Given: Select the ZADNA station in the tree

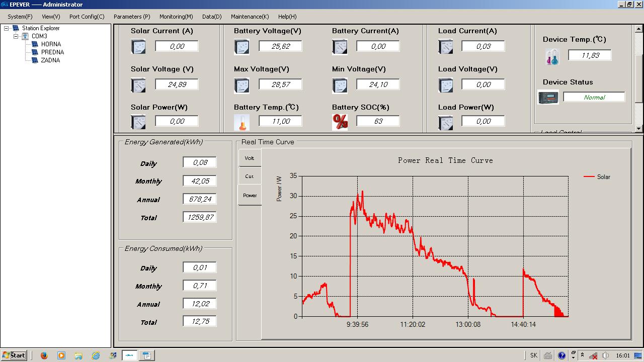Looking at the screenshot, I should click(x=50, y=60).
